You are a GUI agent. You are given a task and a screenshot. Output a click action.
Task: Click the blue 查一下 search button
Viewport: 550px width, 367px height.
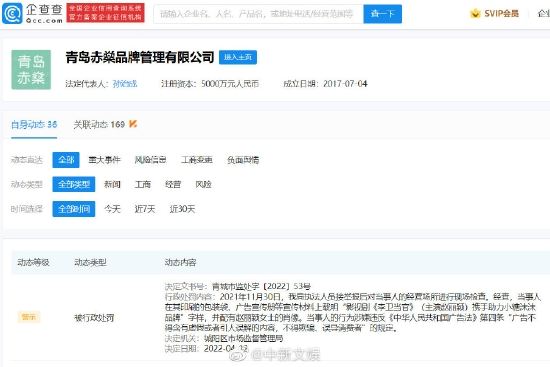click(x=383, y=14)
